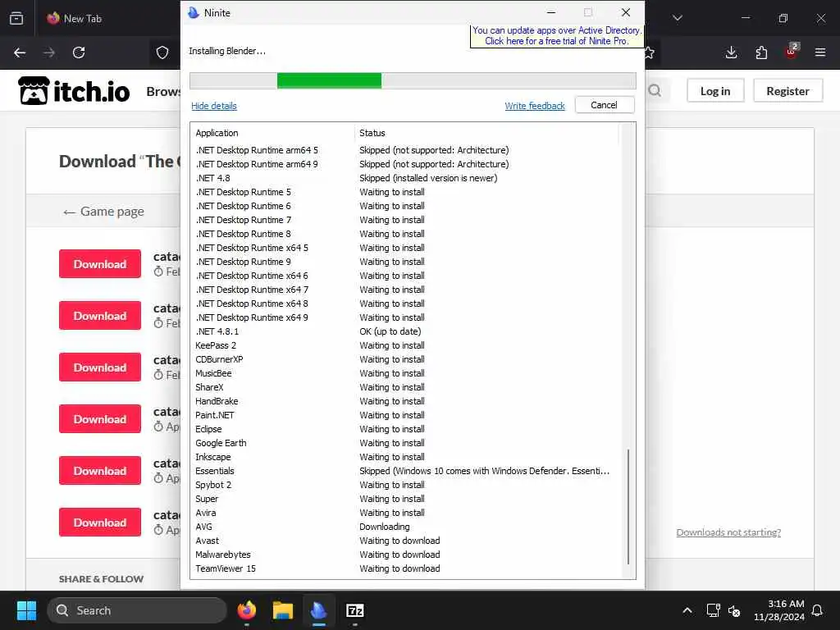Select .NET Desktop Runtime arm64 5 row

[x=407, y=150]
